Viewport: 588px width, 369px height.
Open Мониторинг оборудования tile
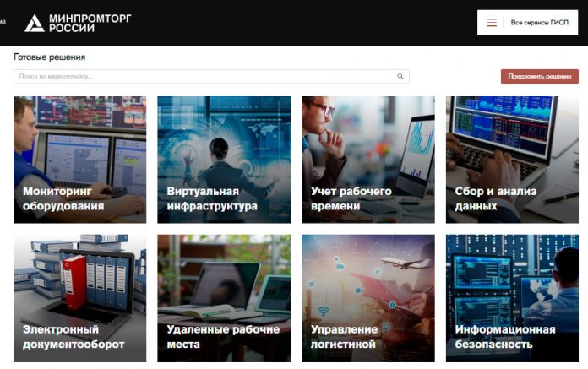tap(80, 160)
